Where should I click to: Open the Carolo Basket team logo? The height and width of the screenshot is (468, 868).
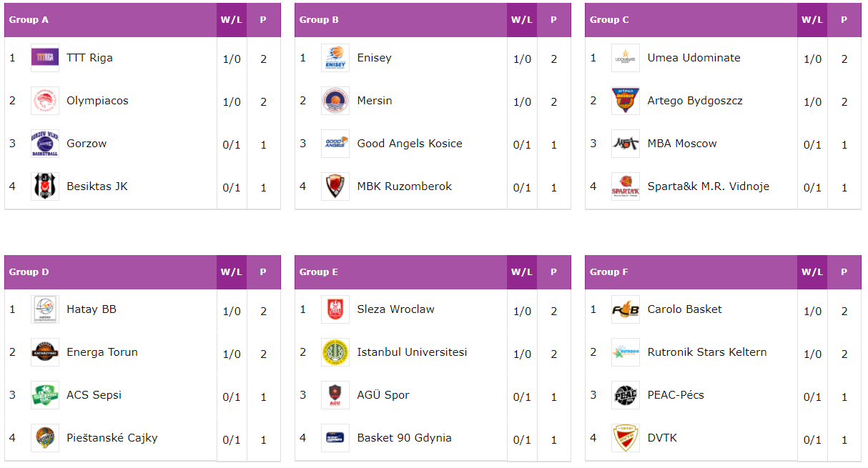point(626,309)
